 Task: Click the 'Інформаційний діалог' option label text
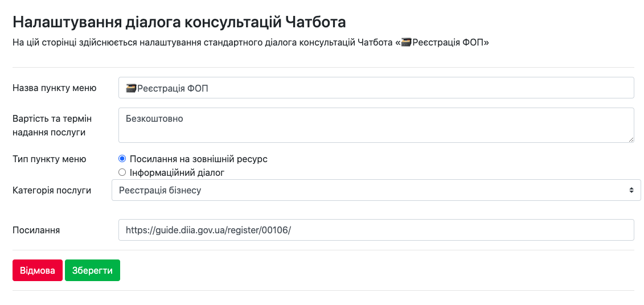pos(177,172)
